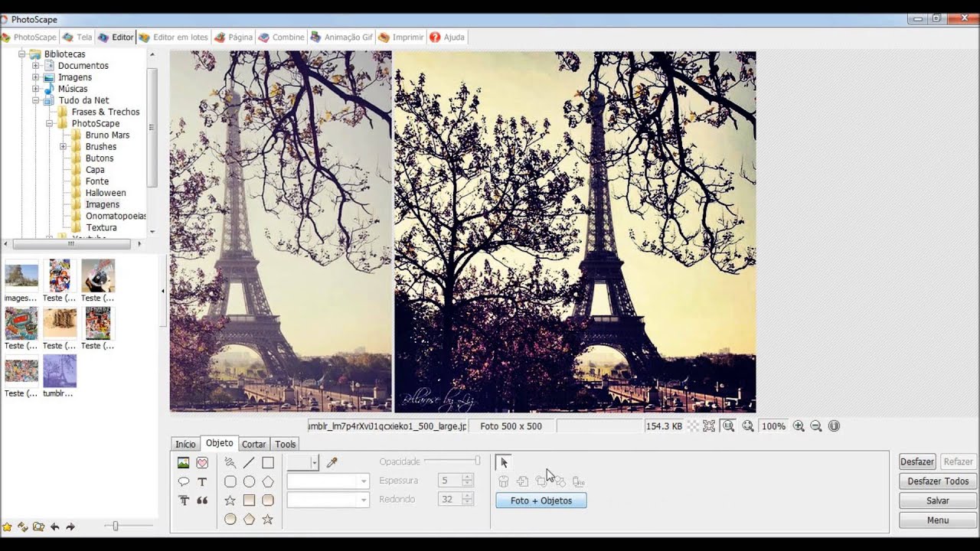Click the fit-to-window zoom magnifier

click(x=747, y=426)
